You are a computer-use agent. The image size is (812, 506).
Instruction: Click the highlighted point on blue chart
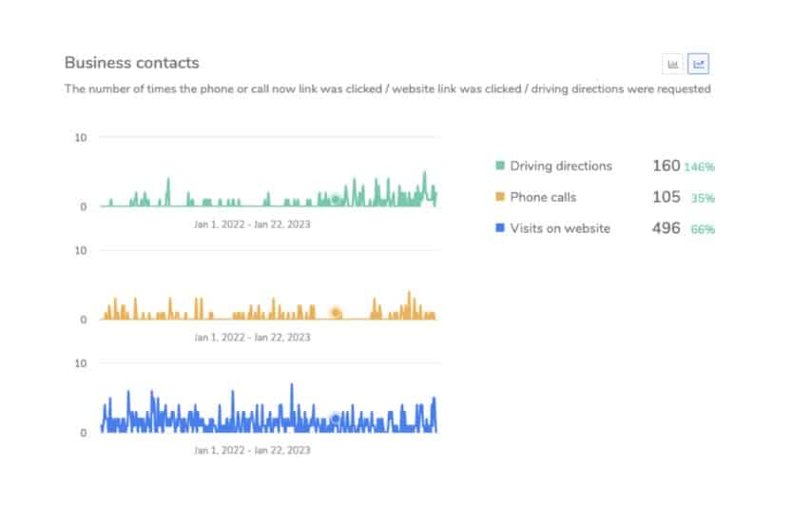(336, 418)
